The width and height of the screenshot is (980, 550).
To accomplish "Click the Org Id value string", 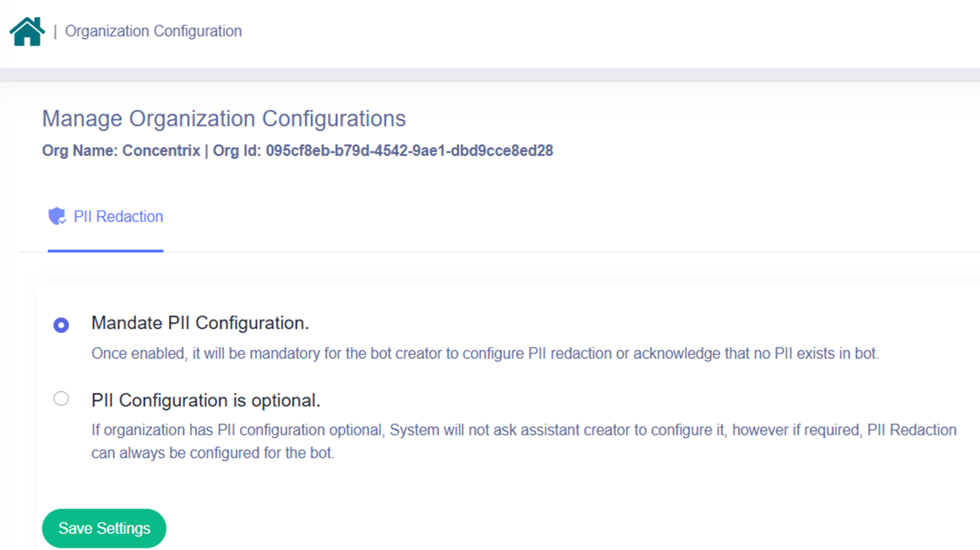I will pos(409,151).
